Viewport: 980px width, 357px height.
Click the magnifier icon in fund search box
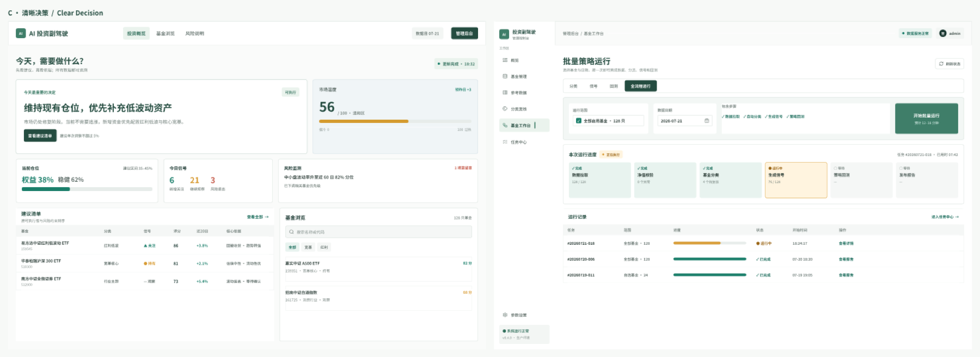point(291,232)
